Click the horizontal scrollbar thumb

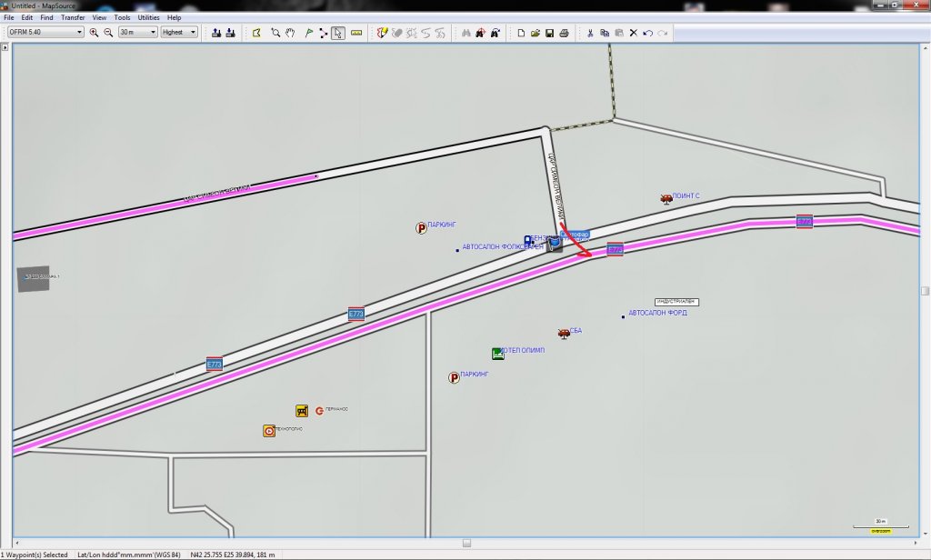466,543
